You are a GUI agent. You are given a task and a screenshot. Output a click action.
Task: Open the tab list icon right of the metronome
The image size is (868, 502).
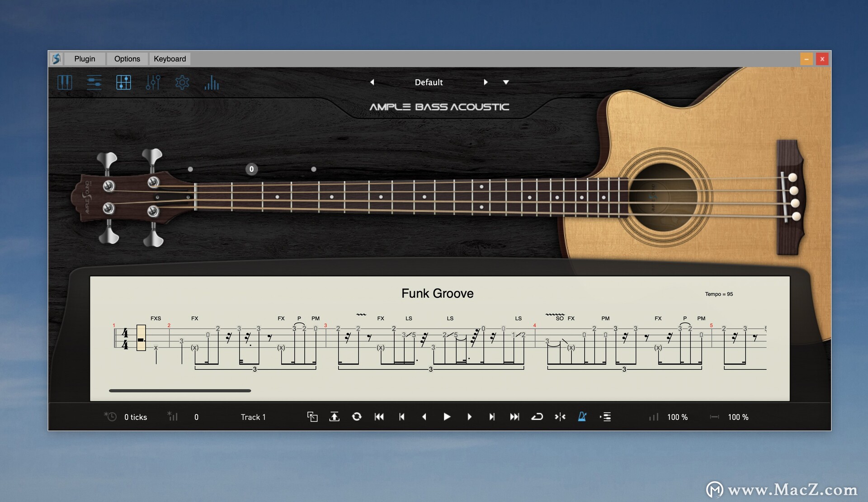click(605, 417)
